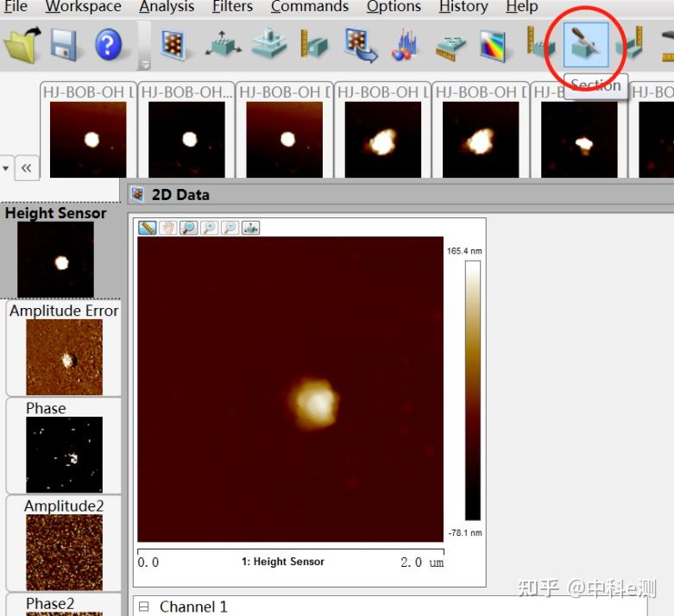Open the Filters menu
Image resolution: width=674 pixels, height=616 pixels.
(x=232, y=6)
